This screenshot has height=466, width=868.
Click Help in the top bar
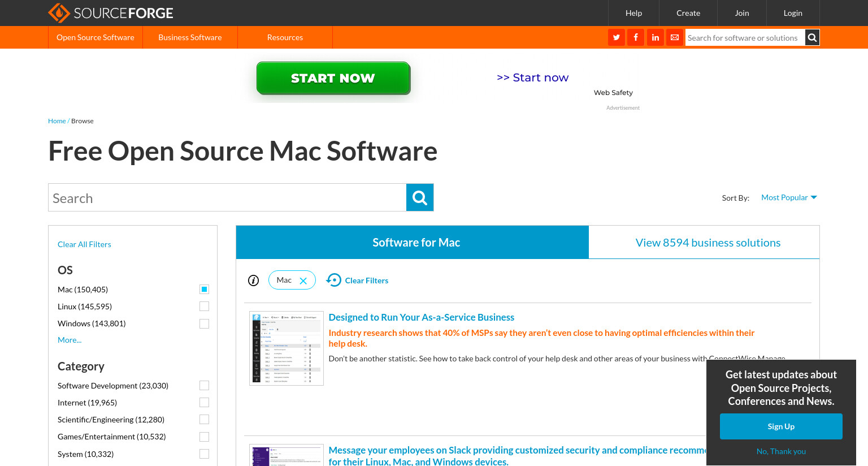click(x=633, y=13)
